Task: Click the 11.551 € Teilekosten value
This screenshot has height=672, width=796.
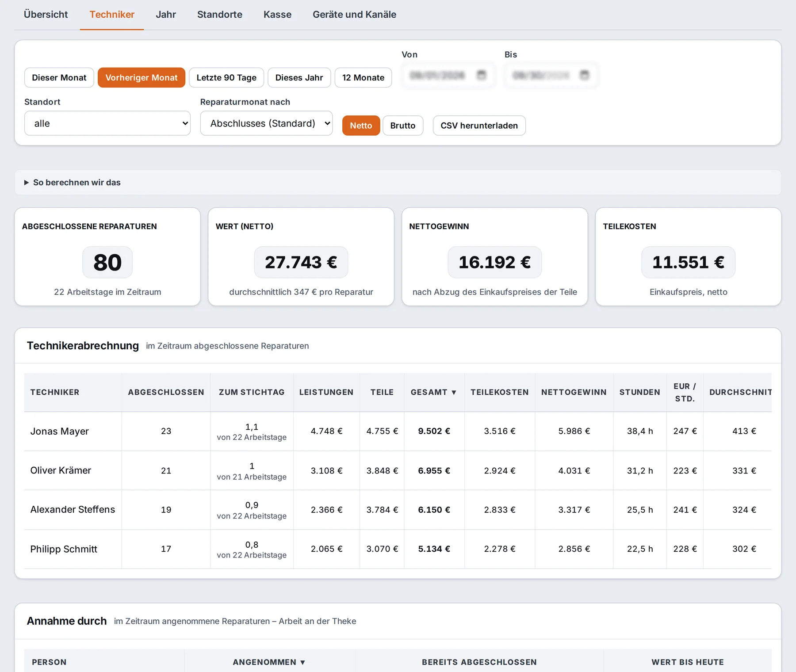Action: click(688, 262)
